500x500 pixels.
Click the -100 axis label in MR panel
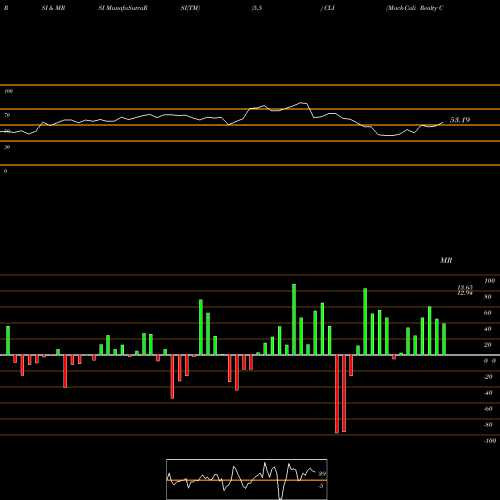coord(490,441)
